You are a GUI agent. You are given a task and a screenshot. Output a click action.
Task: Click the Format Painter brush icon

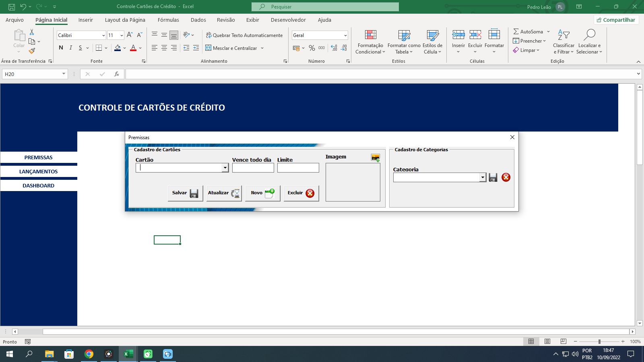(32, 51)
